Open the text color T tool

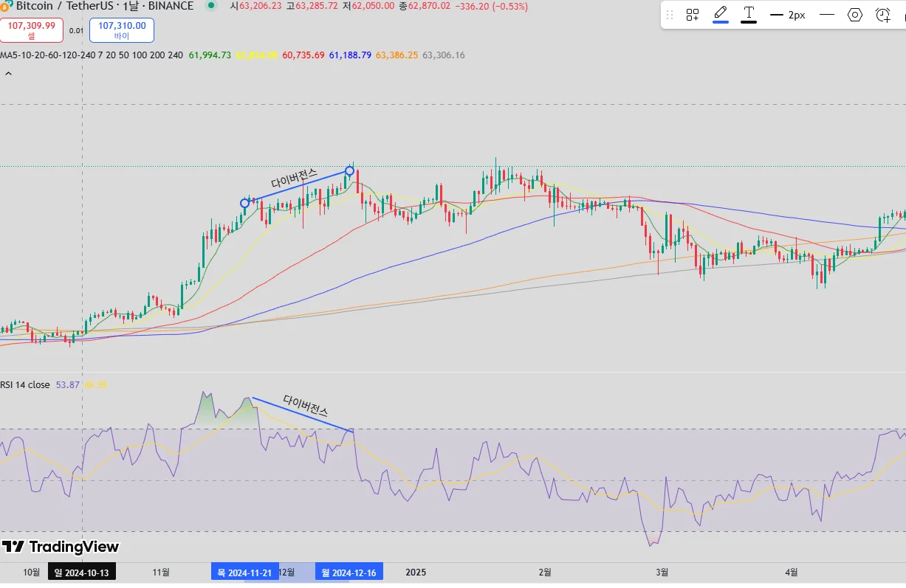coord(749,14)
